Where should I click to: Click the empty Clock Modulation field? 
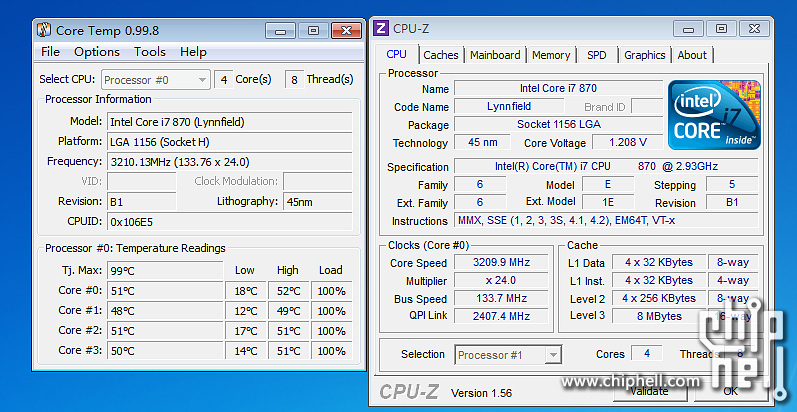[317, 181]
